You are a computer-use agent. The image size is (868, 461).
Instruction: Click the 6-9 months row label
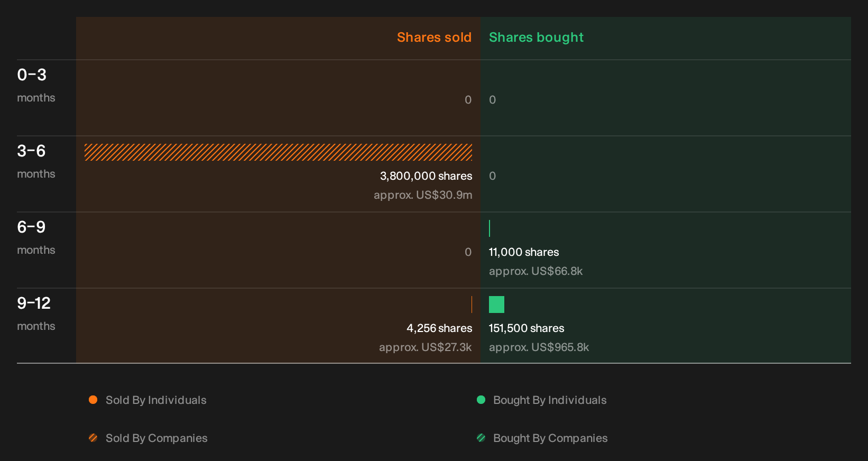click(x=36, y=237)
